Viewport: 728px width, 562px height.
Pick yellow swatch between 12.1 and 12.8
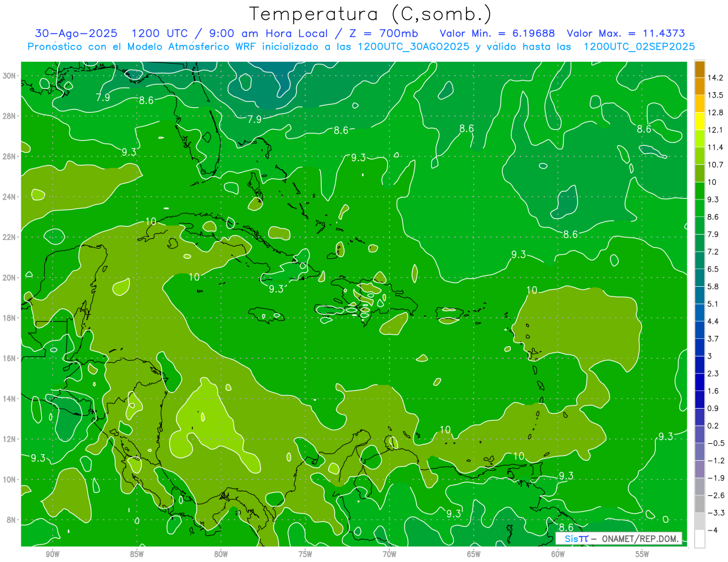[x=699, y=121]
